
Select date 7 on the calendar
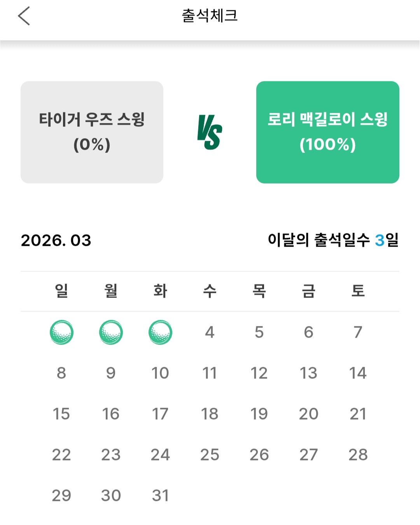[x=358, y=332]
